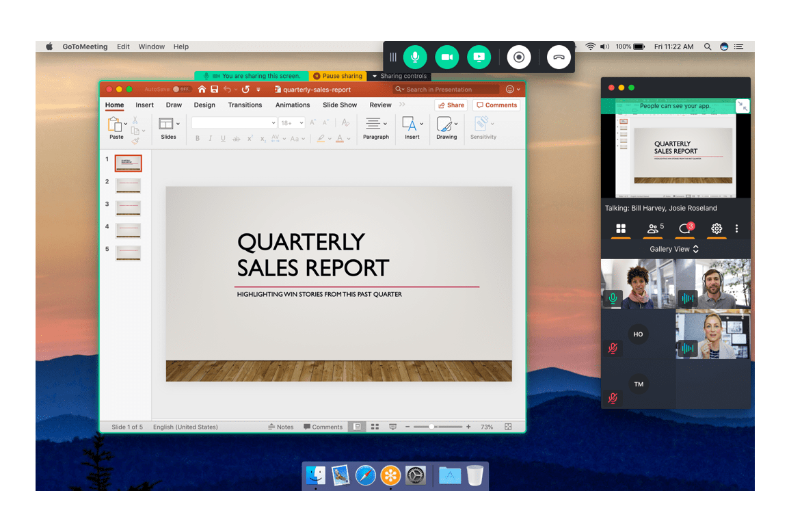This screenshot has height=532, width=789.
Task: Pause sharing your screen
Action: (x=338, y=76)
